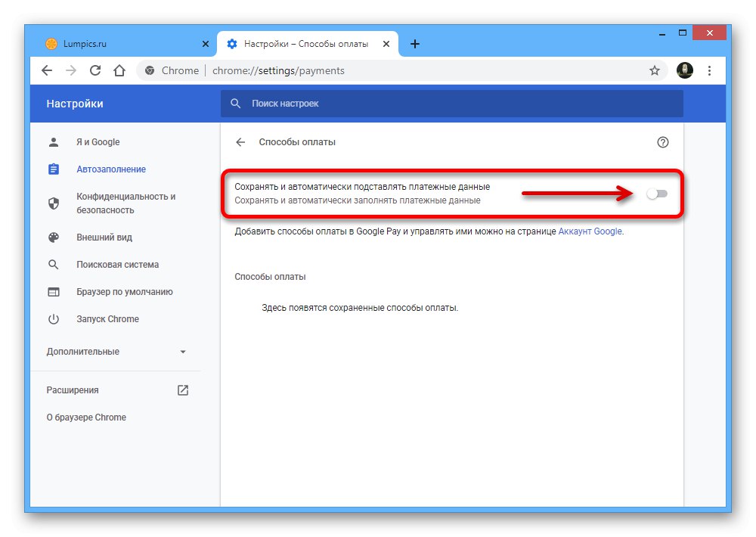
Task: Open the Chrome three-dot menu
Action: 710,70
